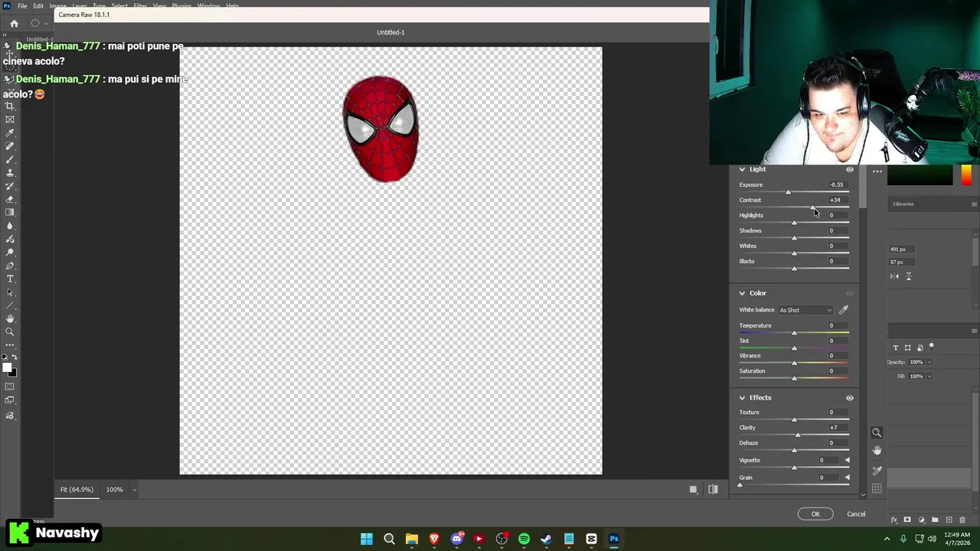Select the Zoom tool in Photoshop toolbar
Screen dimensions: 980x551
point(10,331)
